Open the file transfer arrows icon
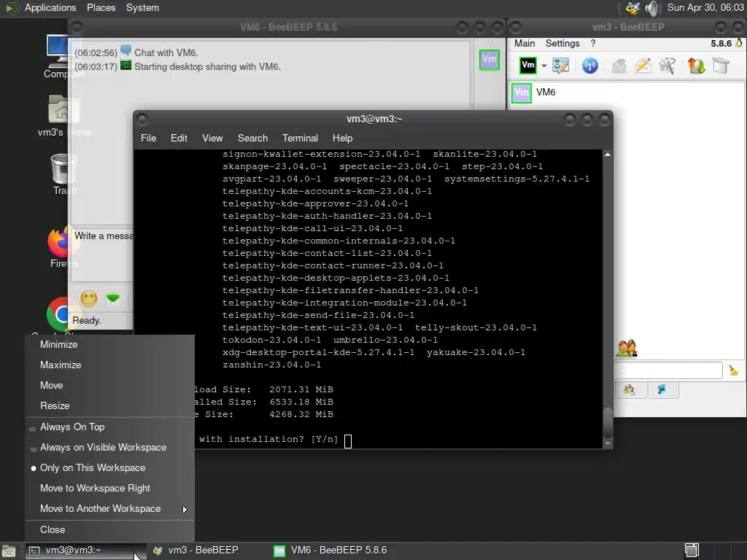747x560 pixels. click(696, 65)
